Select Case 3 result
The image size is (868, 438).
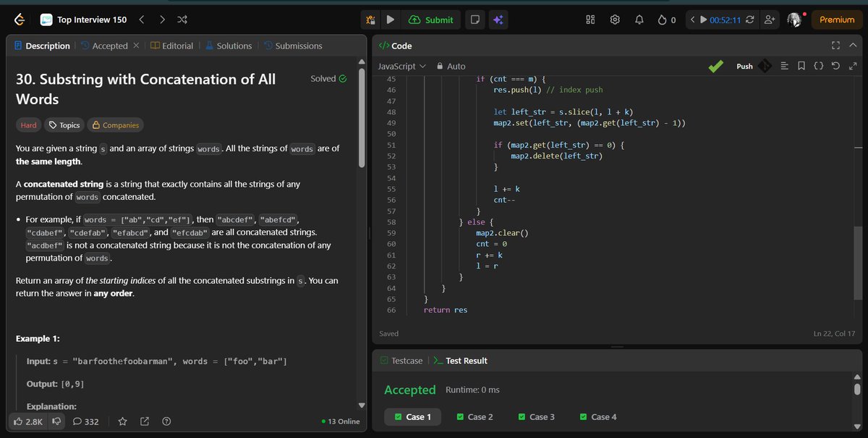click(536, 417)
